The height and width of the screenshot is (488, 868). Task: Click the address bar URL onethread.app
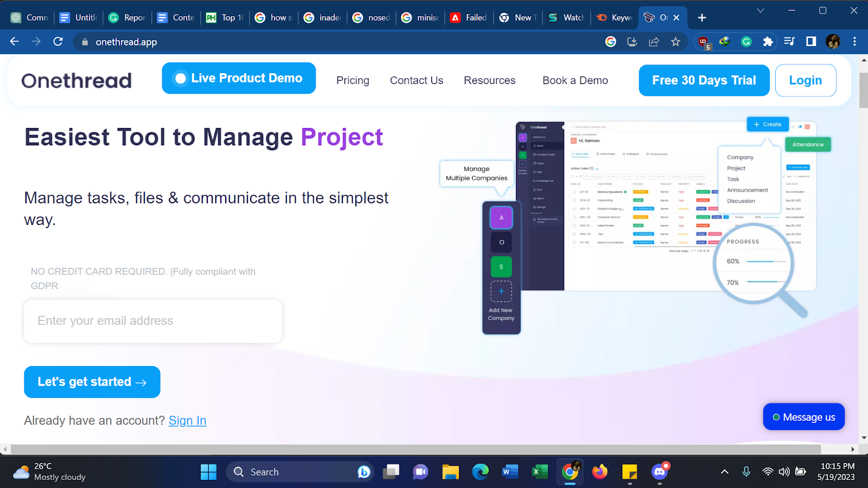[126, 42]
